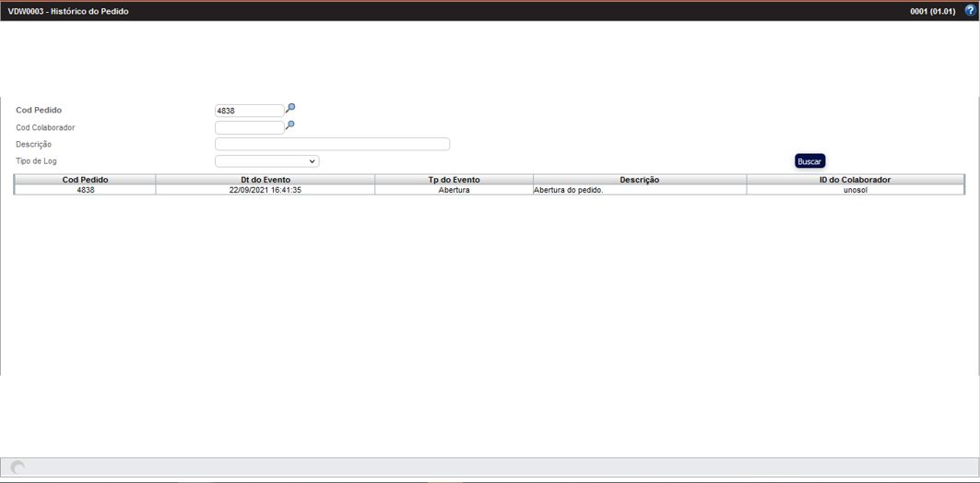Choose the ID do Colaborador column header
The height and width of the screenshot is (483, 980).
(x=855, y=180)
